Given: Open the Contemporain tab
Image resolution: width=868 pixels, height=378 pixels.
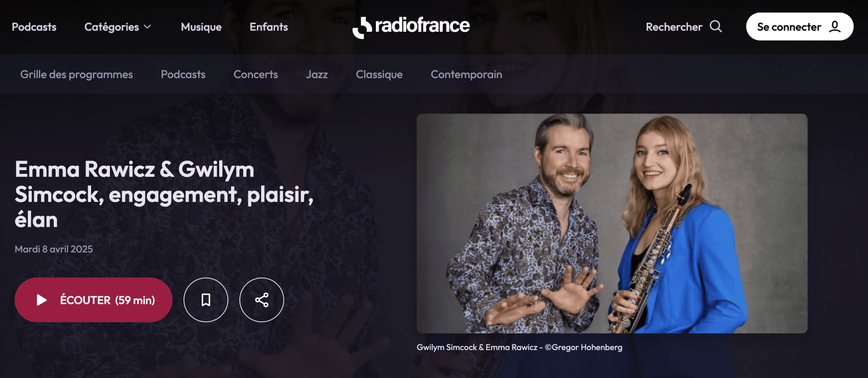Looking at the screenshot, I should click(x=466, y=74).
